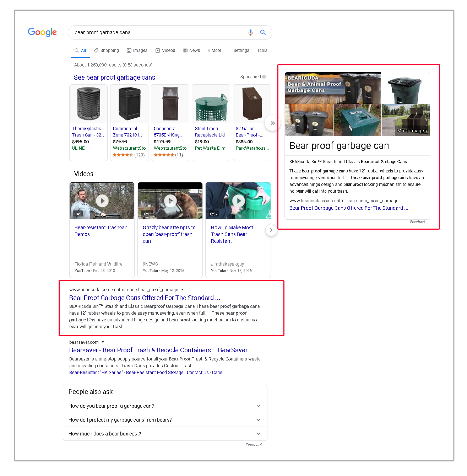Open the Bearsaver Bear Proof Trash result title

158,350
